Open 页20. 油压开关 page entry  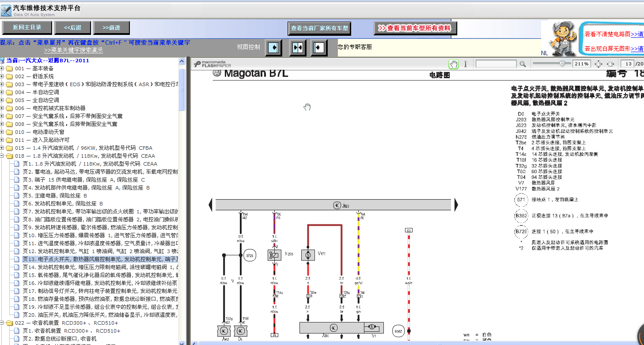tap(100, 315)
